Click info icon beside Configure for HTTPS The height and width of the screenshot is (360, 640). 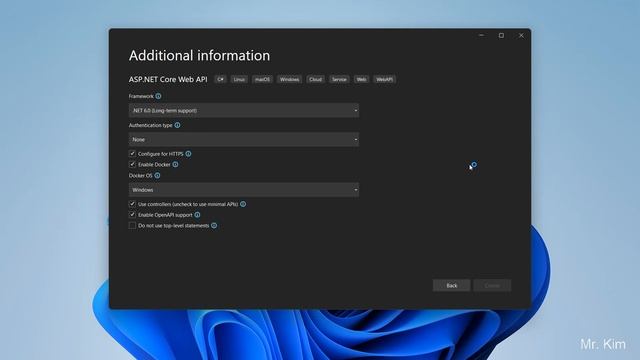[188, 154]
